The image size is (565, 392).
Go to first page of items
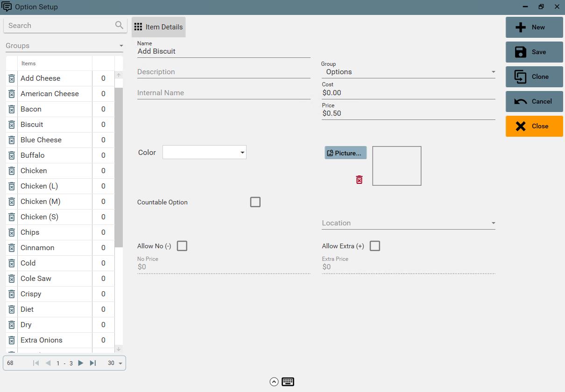click(x=36, y=363)
